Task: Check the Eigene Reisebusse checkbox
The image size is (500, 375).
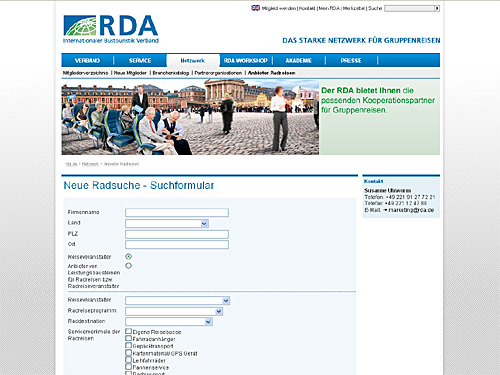Action: pos(128,331)
